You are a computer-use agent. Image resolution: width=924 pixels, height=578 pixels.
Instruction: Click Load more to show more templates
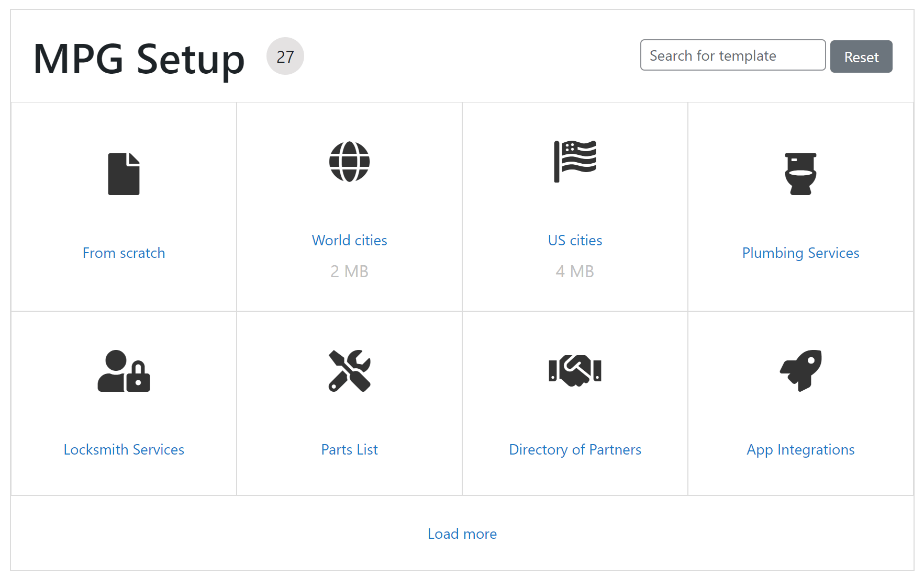[462, 534]
